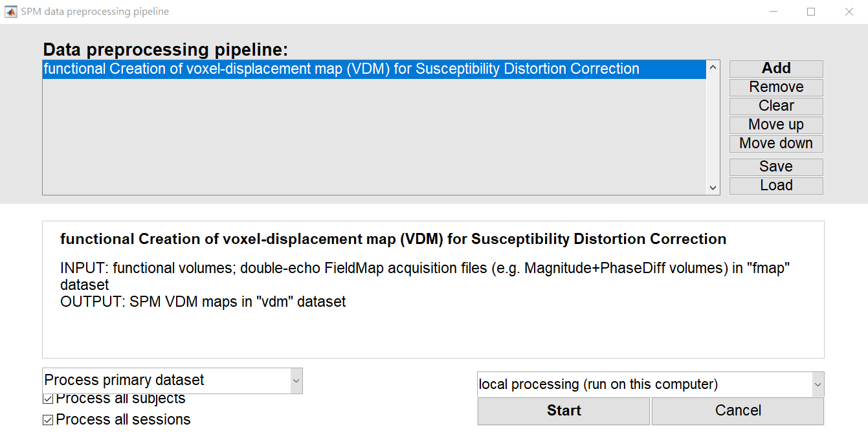The height and width of the screenshot is (442, 868).
Task: Minimize the SPM pipeline window
Action: point(773,12)
